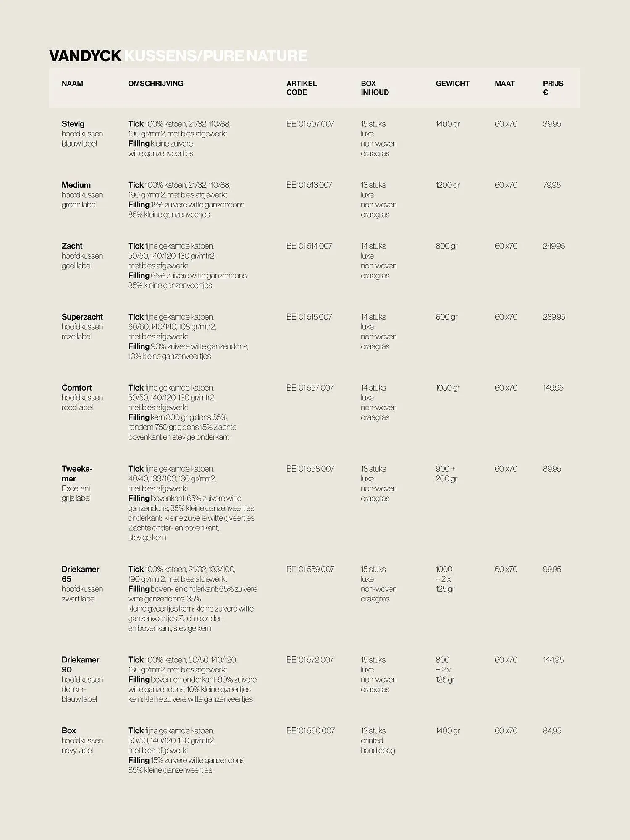
Task: Click the KUSSENS/PURE NATURE heading
Action: point(216,56)
